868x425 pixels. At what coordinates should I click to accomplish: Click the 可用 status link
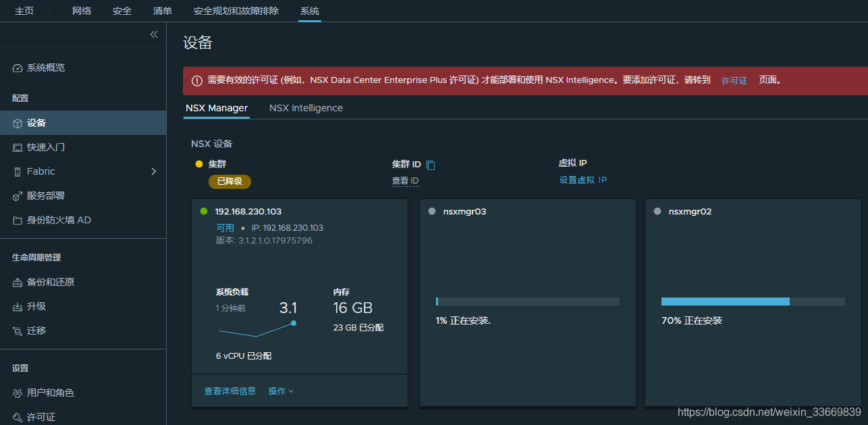pos(225,228)
